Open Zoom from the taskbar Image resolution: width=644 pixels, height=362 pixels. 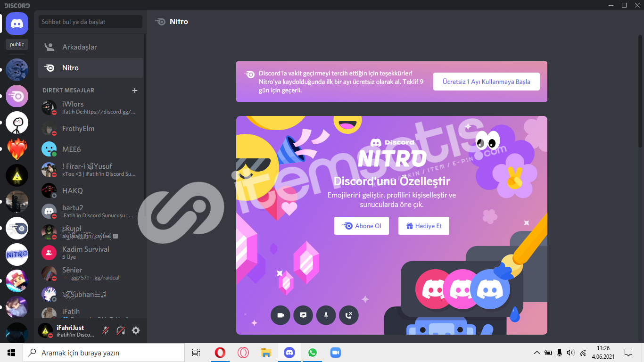pyautogui.click(x=336, y=353)
